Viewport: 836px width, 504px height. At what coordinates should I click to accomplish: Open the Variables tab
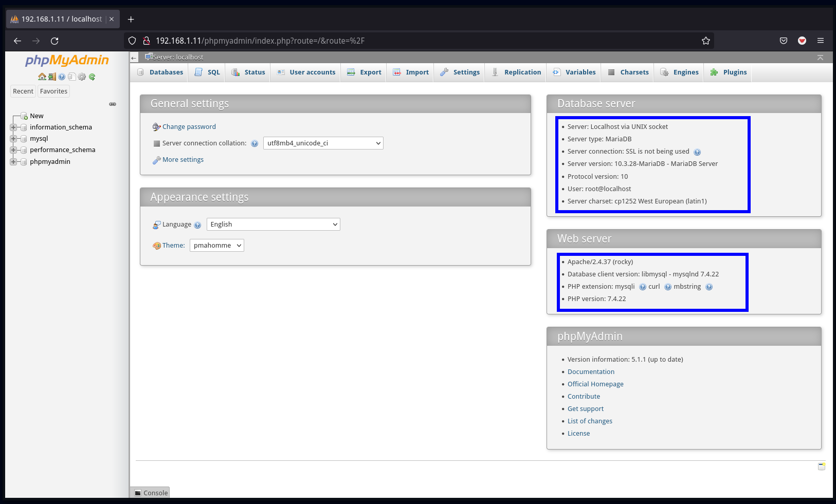[574, 72]
